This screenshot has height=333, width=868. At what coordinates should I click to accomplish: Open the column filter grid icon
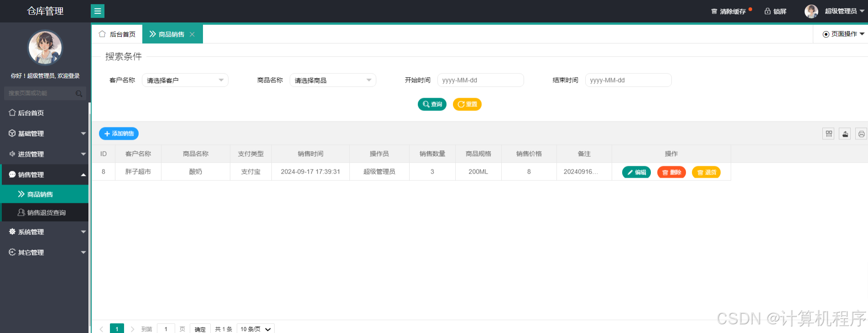[x=829, y=134]
